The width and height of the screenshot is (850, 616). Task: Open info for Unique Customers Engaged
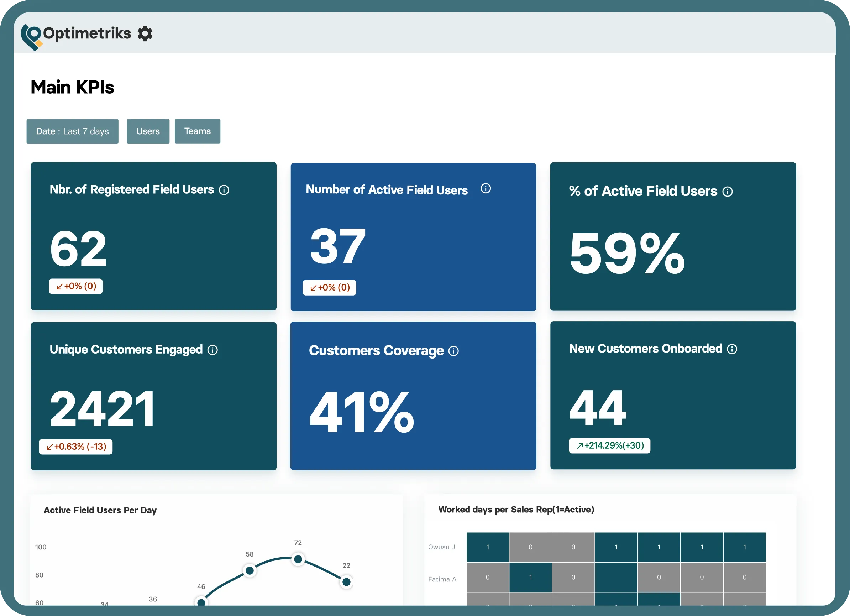click(213, 350)
